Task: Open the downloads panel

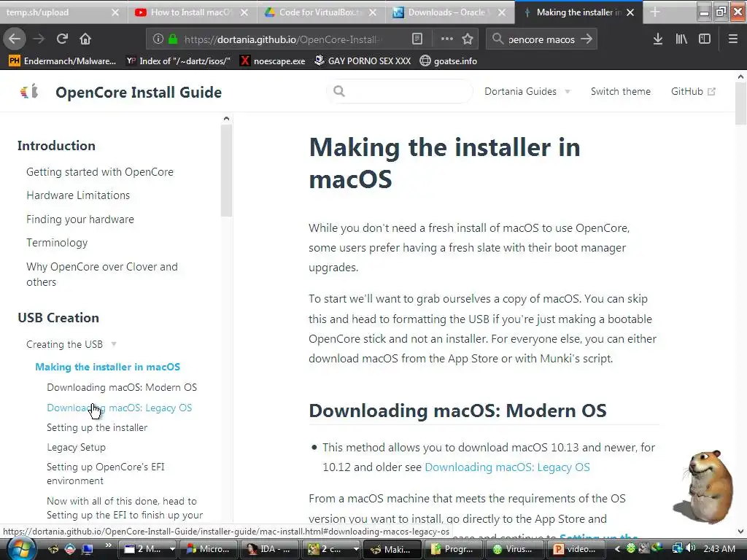Action: click(x=657, y=39)
